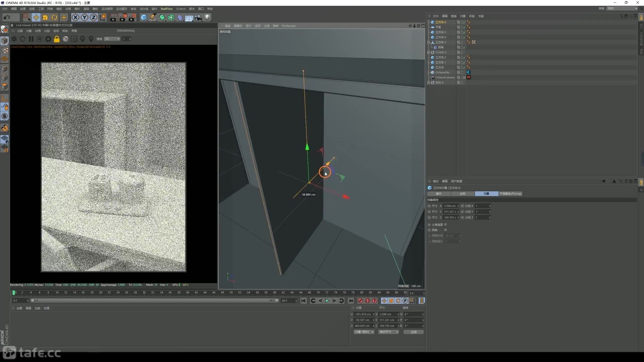Open Octane render settings gear
The height and width of the screenshot is (362, 644).
(48, 39)
